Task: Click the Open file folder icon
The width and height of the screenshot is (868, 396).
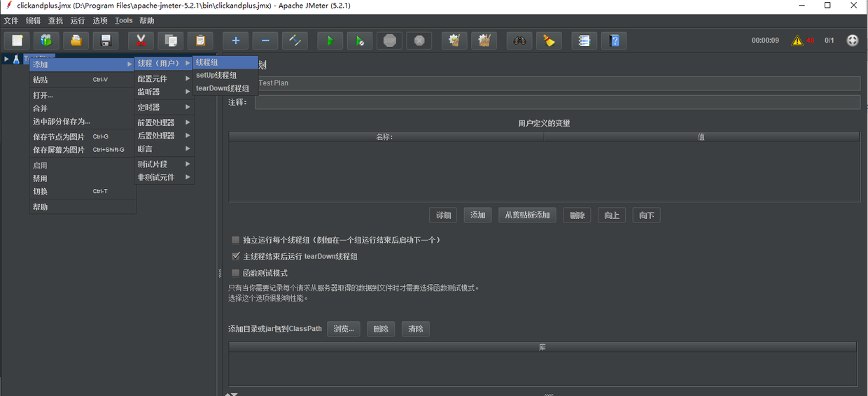Action: [x=76, y=41]
